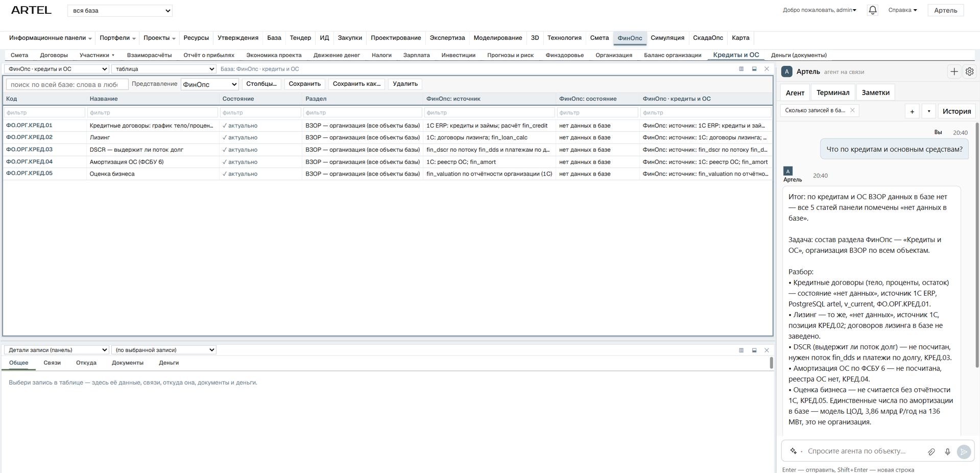This screenshot has width=980, height=473.
Task: Open agent settings gear icon
Action: click(x=969, y=72)
